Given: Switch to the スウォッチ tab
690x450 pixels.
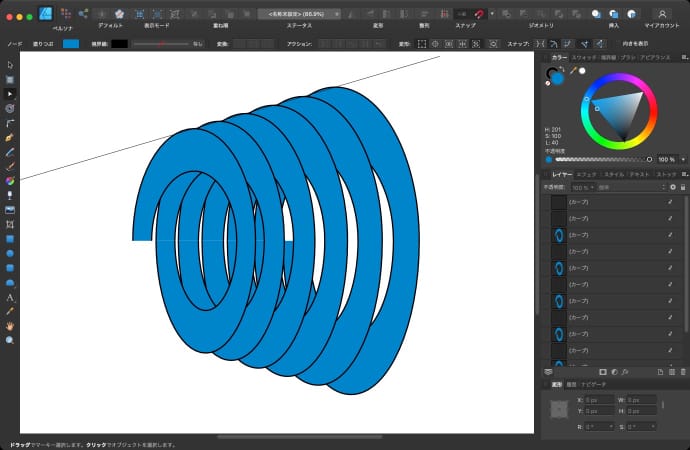Looking at the screenshot, I should click(584, 59).
